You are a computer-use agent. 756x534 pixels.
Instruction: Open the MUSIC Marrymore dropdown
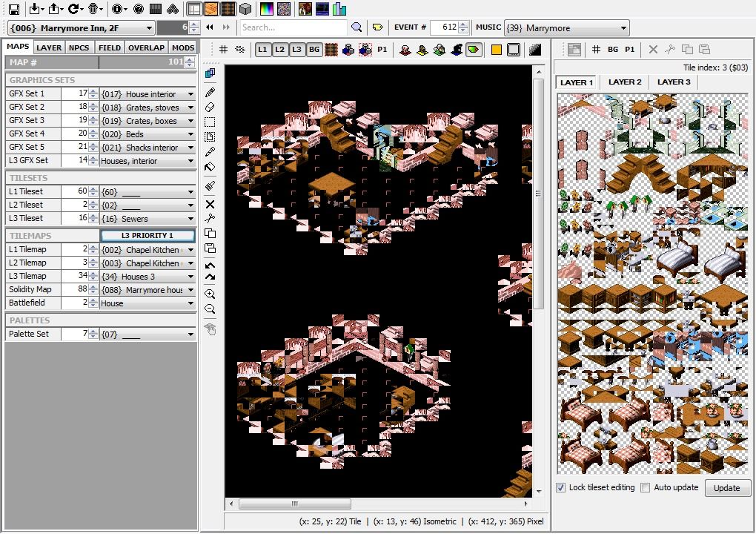[x=566, y=27]
